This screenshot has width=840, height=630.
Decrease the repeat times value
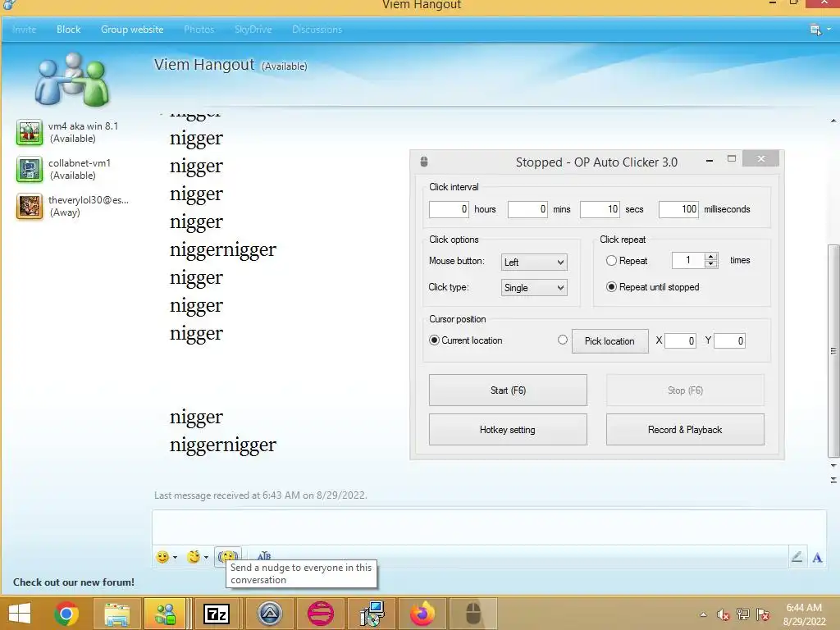tap(711, 264)
